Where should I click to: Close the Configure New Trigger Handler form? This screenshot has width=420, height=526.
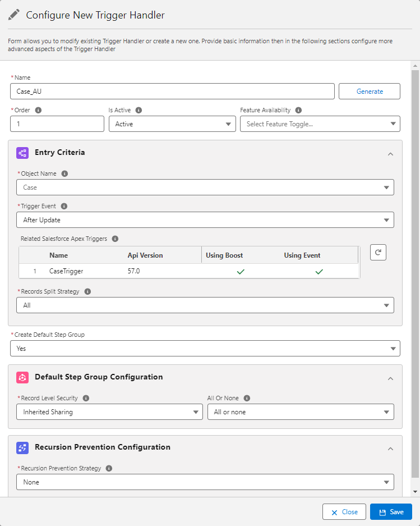coord(344,511)
